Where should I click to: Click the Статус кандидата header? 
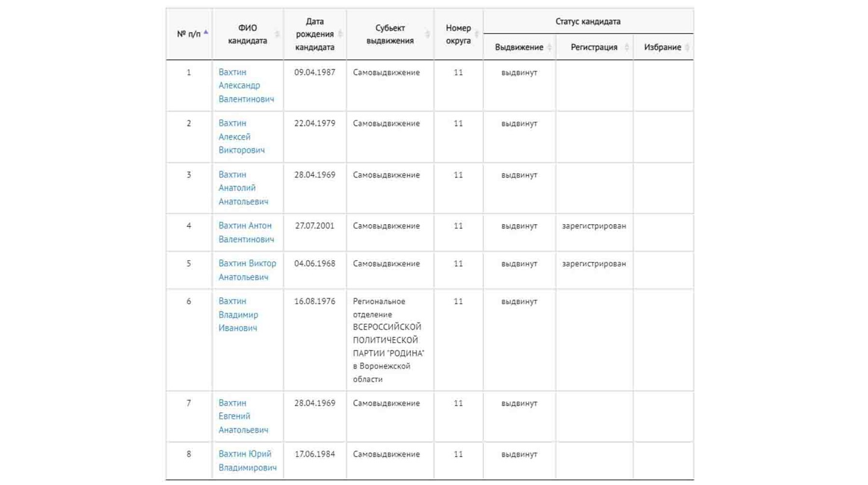(588, 22)
